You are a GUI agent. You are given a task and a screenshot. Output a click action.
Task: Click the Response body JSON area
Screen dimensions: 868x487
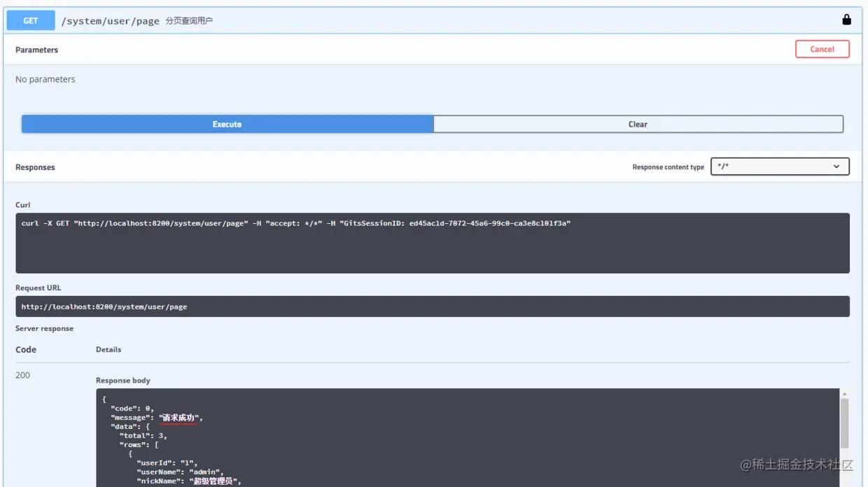click(x=468, y=438)
